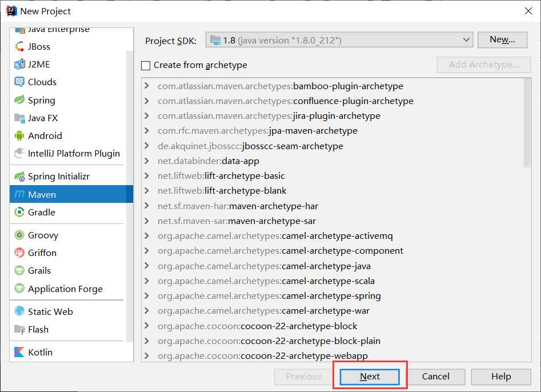541x392 pixels.
Task: Select Flash project type label
Action: 38,330
